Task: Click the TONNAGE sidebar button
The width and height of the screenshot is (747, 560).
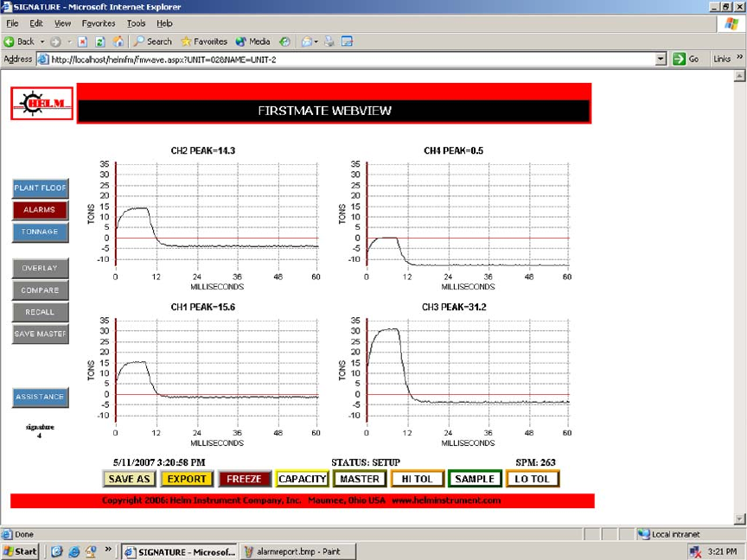Action: coord(40,232)
